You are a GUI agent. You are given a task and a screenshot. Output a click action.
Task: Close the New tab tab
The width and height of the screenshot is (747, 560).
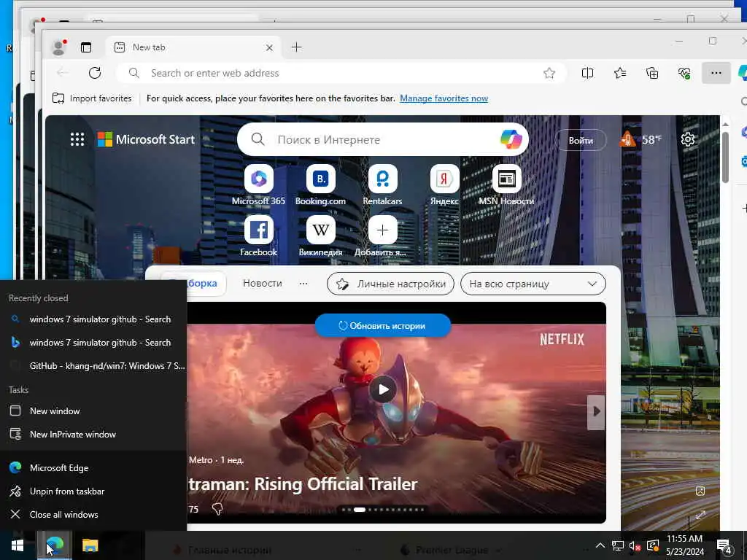tap(269, 47)
